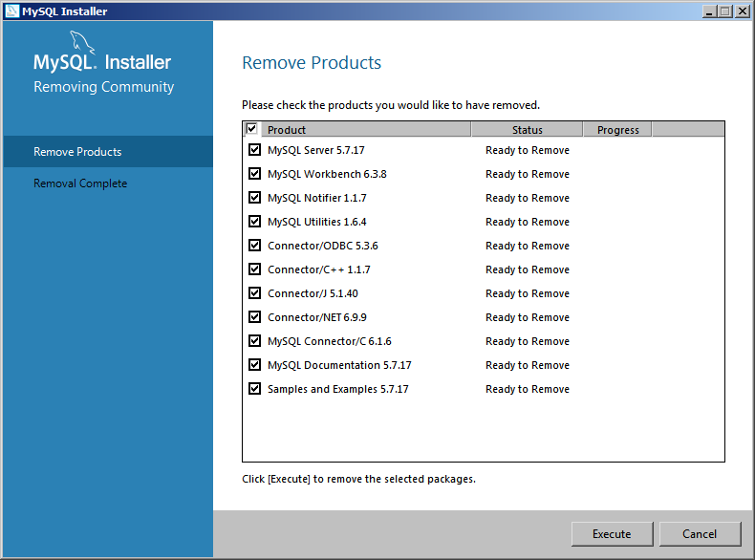The image size is (755, 560).
Task: Select the MySQL Connector/C 6.1.6 row text
Action: point(330,341)
